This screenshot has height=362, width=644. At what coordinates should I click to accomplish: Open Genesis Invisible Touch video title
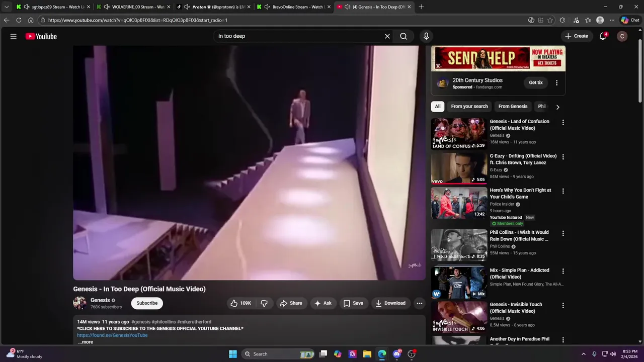[x=516, y=308]
